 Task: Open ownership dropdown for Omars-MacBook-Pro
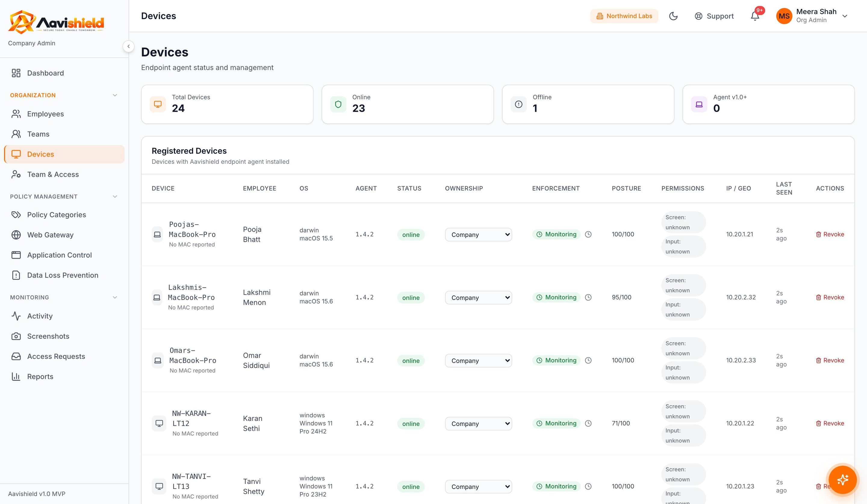[478, 361]
